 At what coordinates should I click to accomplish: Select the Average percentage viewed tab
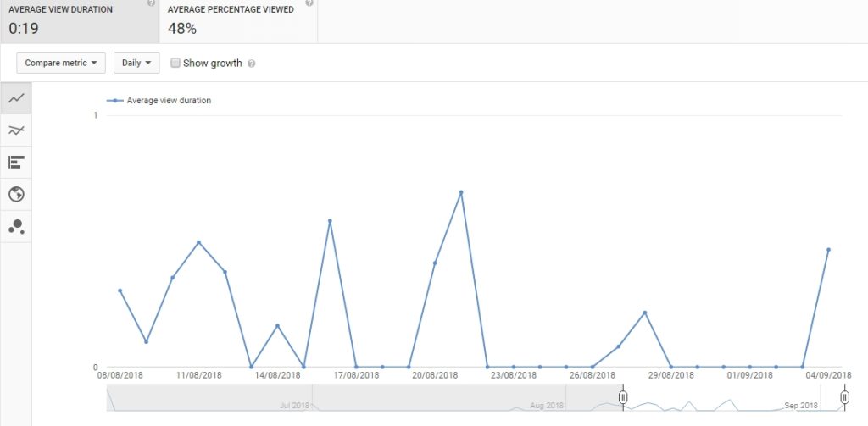click(238, 21)
